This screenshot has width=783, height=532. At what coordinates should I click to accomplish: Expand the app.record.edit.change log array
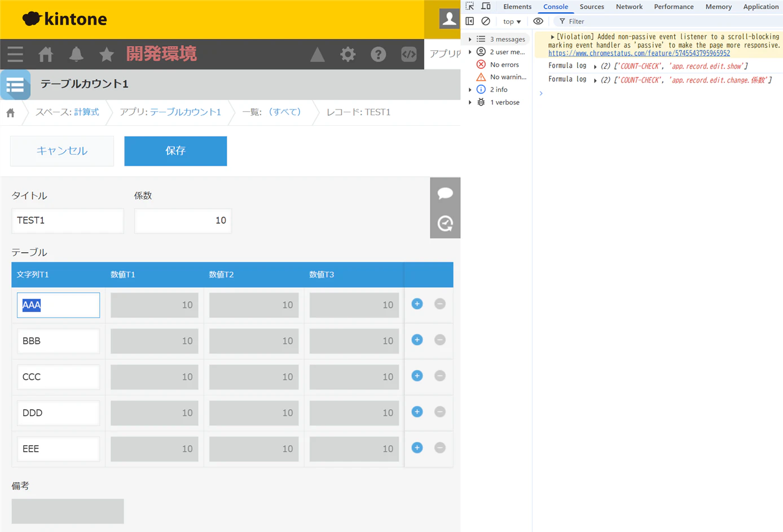coord(595,81)
